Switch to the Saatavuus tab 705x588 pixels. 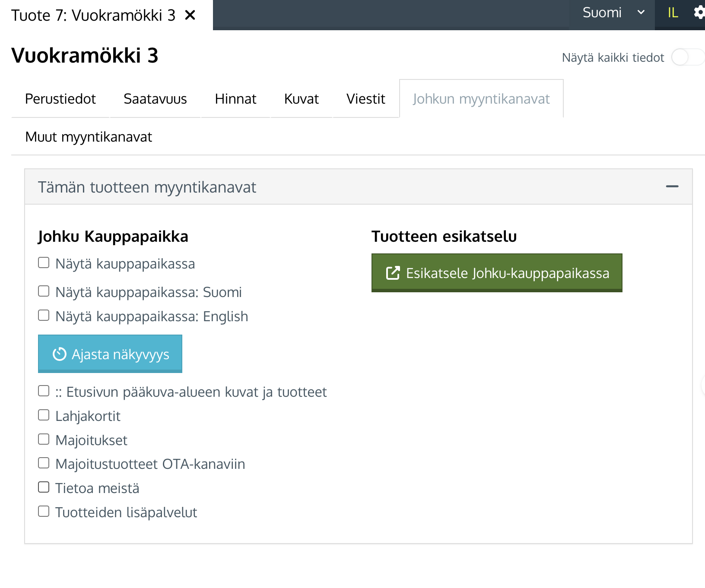[155, 99]
